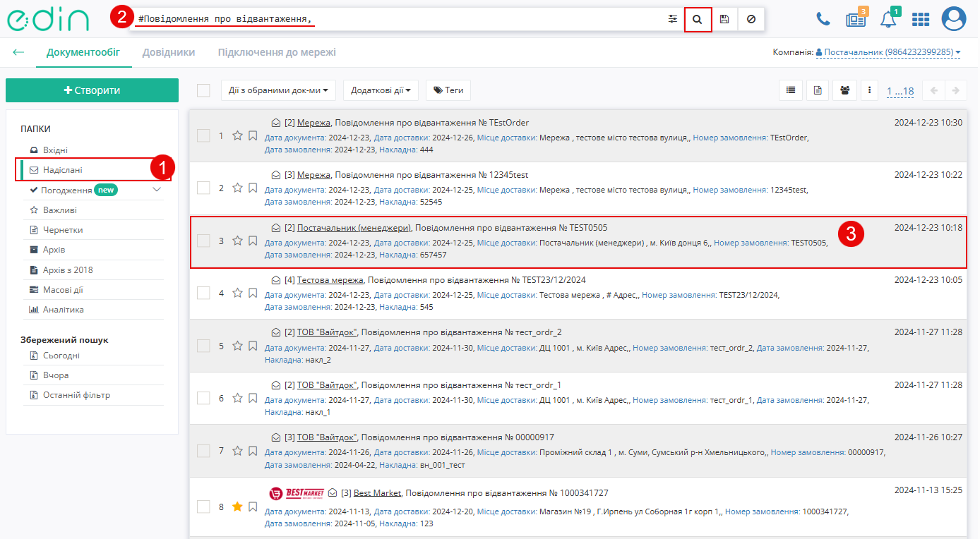The width and height of the screenshot is (980, 539).
Task: Open the group users view icon
Action: click(x=844, y=90)
